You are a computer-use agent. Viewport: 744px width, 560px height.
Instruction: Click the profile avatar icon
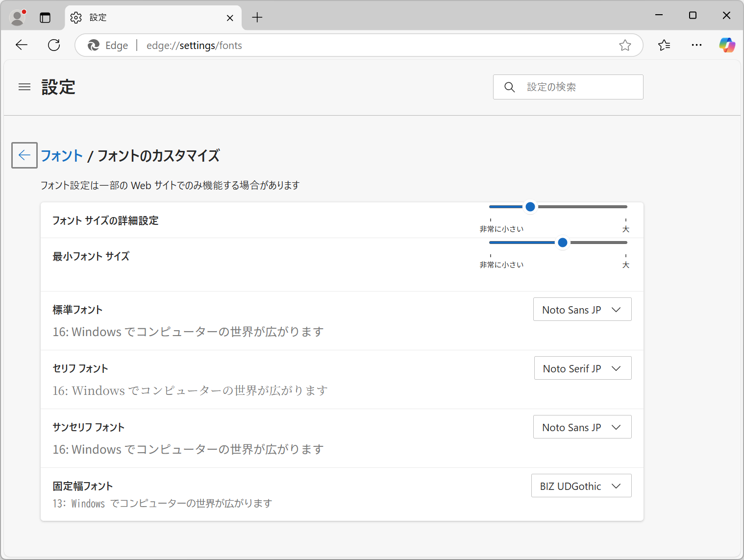17,17
